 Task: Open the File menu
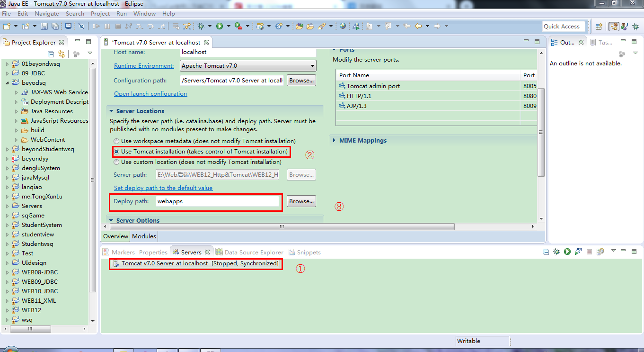(7, 13)
